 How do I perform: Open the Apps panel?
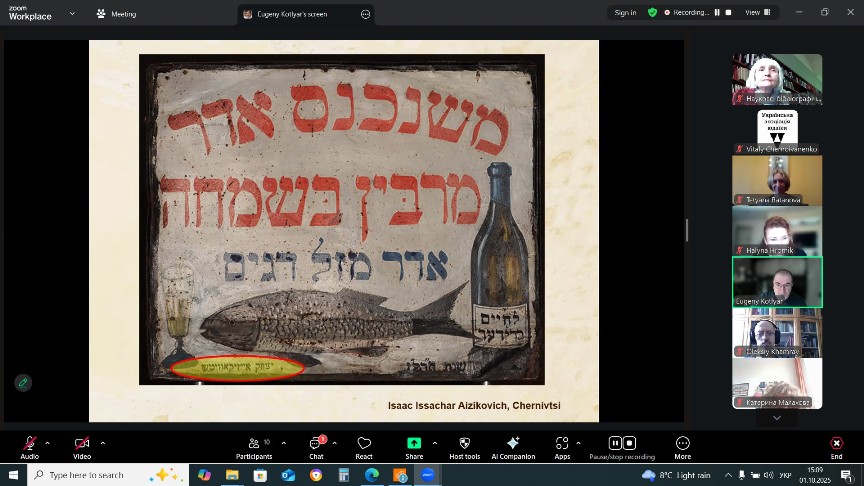(x=562, y=444)
